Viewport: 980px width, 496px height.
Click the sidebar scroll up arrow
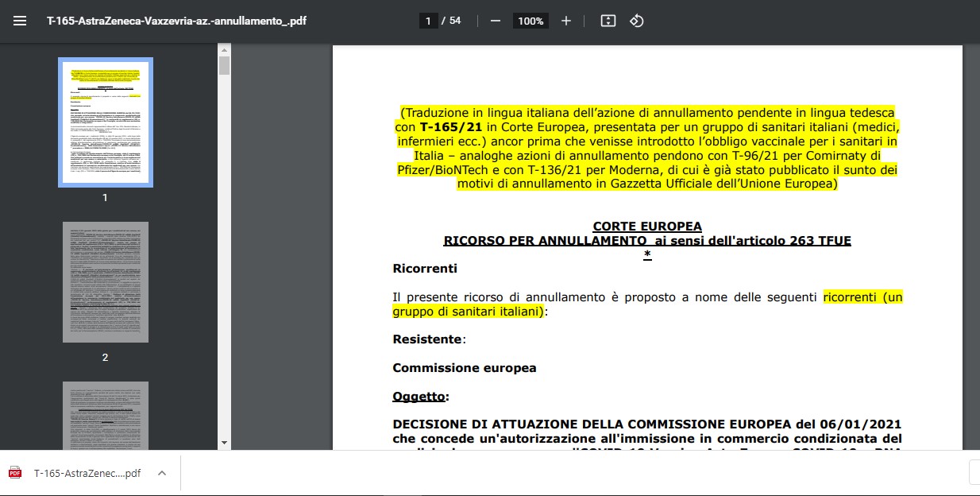tap(224, 49)
